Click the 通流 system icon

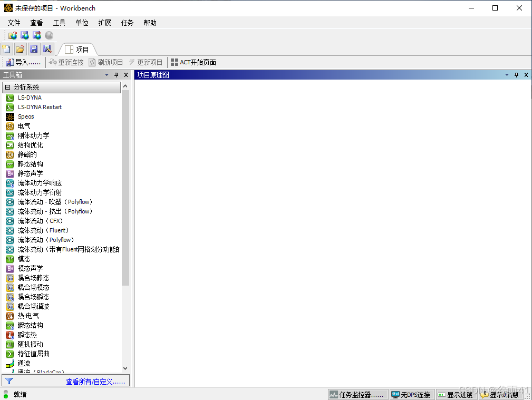[x=10, y=364]
